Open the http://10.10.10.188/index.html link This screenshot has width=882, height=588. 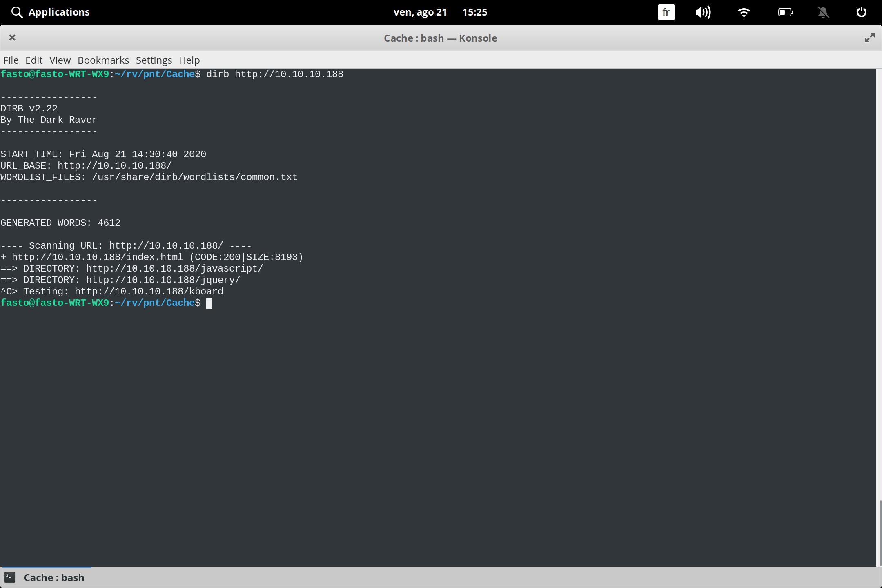(x=98, y=256)
